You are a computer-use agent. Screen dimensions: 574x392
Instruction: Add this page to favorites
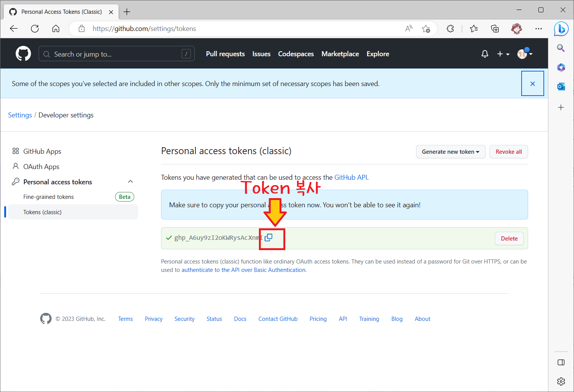(426, 29)
